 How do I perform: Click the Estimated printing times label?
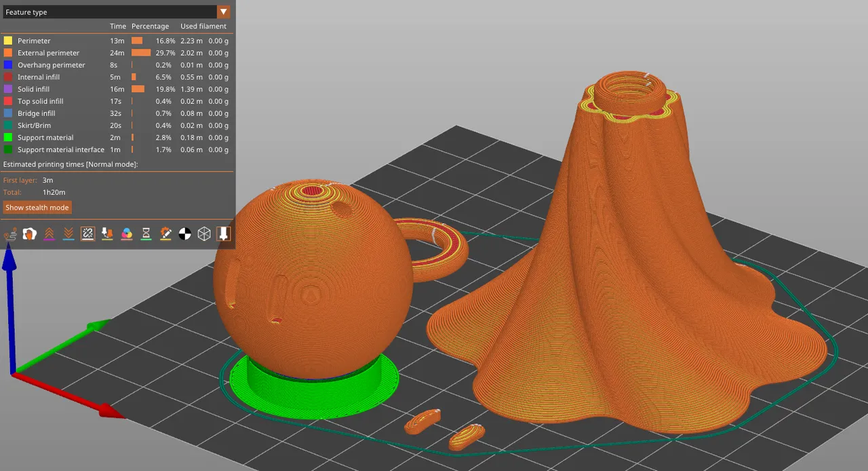(71, 164)
